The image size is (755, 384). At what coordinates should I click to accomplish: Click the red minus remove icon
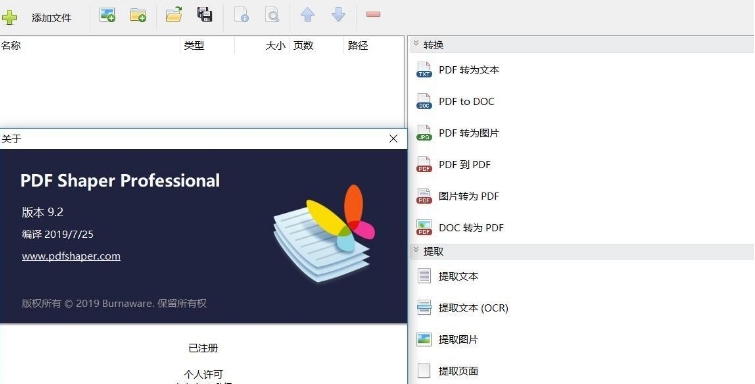click(x=373, y=14)
